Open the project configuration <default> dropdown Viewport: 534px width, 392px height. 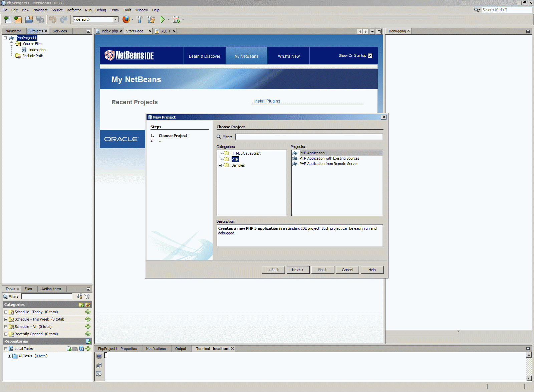pyautogui.click(x=115, y=19)
